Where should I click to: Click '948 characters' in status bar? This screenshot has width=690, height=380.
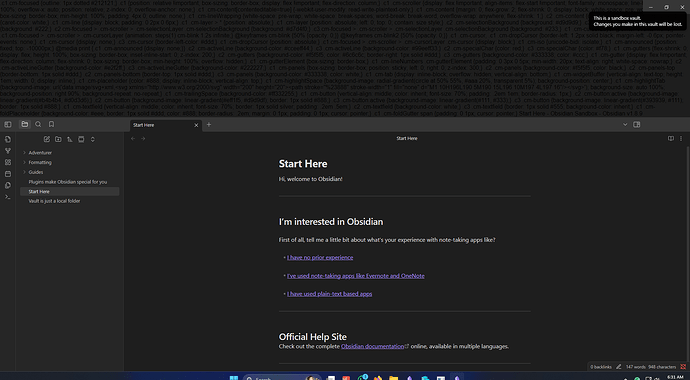(x=662, y=367)
